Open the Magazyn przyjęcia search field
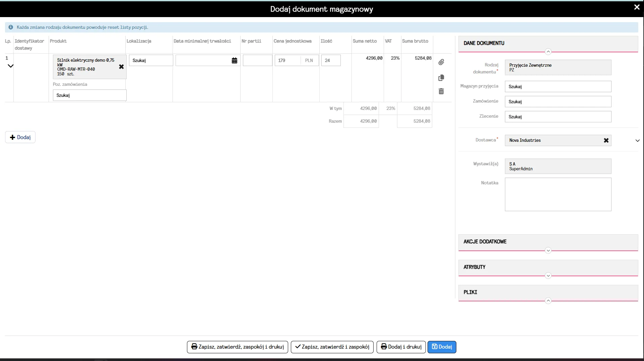The height and width of the screenshot is (361, 644). pos(558,86)
